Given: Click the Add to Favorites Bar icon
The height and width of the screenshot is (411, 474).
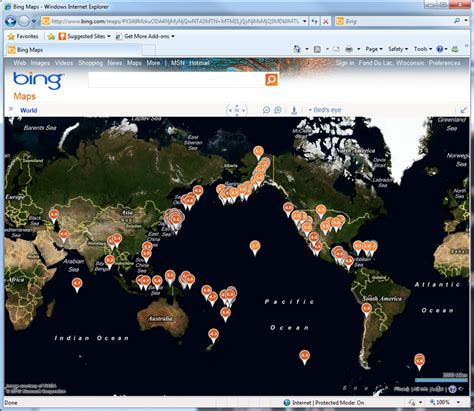Looking at the screenshot, I should (51, 36).
